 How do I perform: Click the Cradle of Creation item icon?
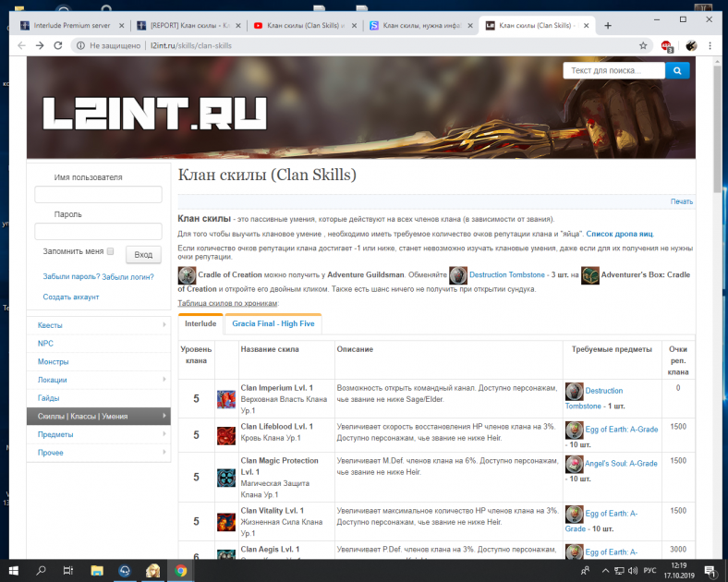[187, 275]
